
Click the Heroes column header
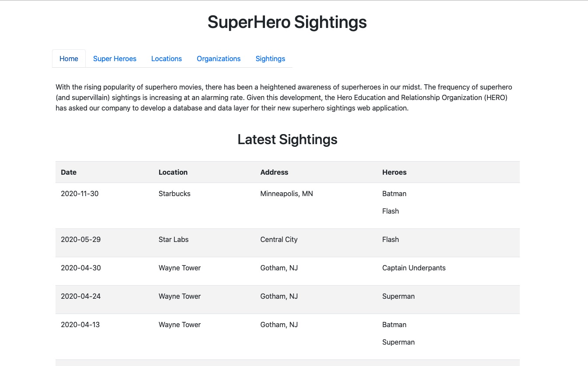pyautogui.click(x=394, y=172)
